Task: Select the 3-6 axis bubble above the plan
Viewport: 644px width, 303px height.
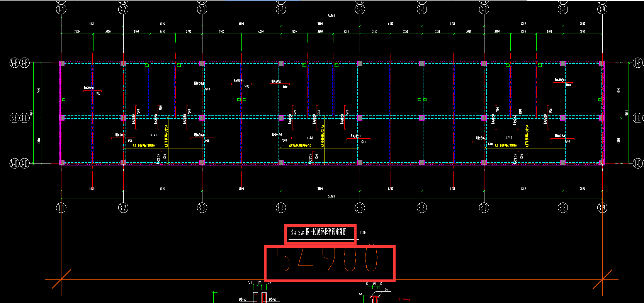Action: pos(422,9)
